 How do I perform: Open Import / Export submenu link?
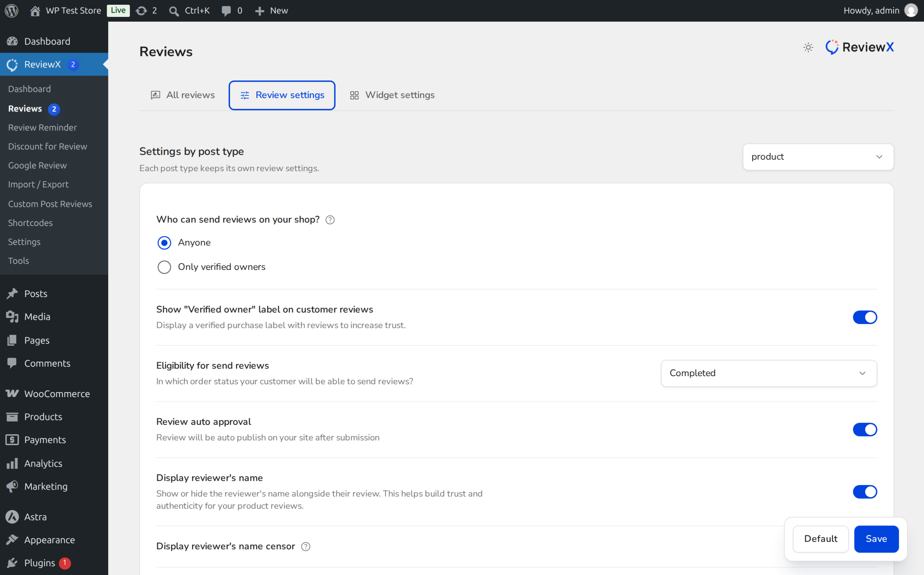(x=38, y=184)
